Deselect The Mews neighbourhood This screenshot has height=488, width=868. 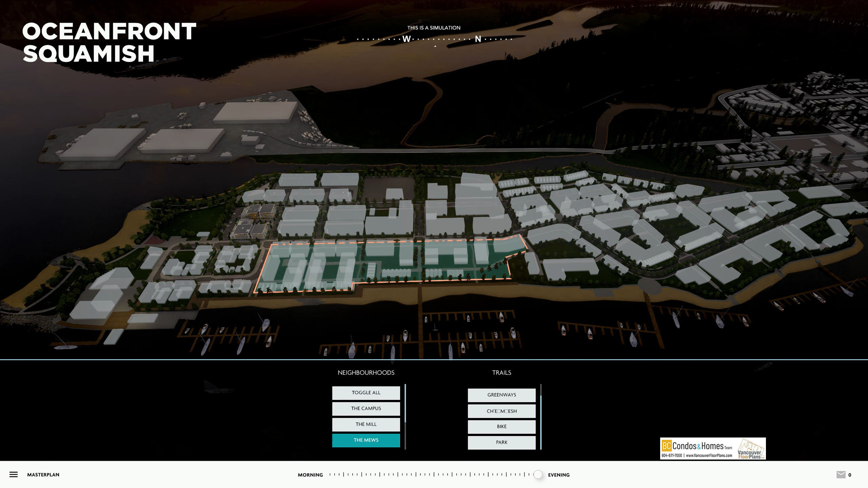click(366, 440)
